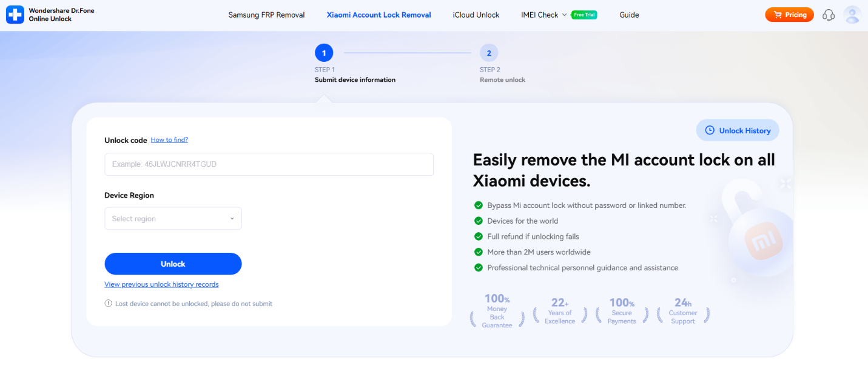868x371 pixels.
Task: Click the clock icon in Unlock History
Action: pos(709,130)
